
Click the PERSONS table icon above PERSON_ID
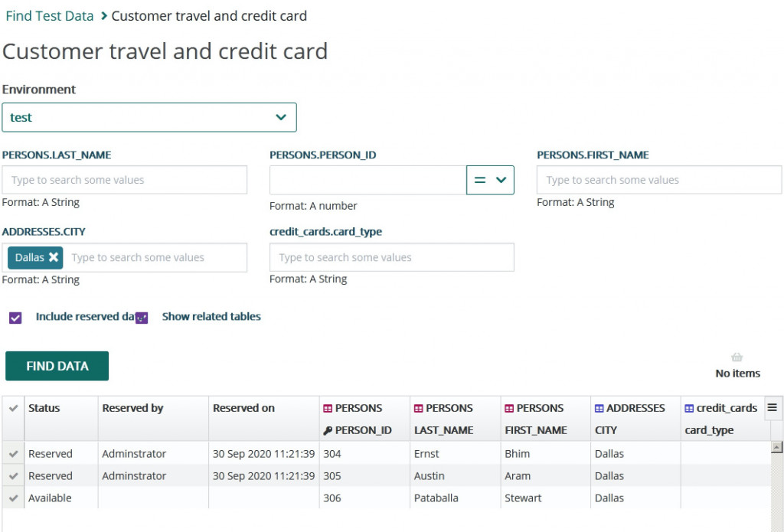[328, 409]
